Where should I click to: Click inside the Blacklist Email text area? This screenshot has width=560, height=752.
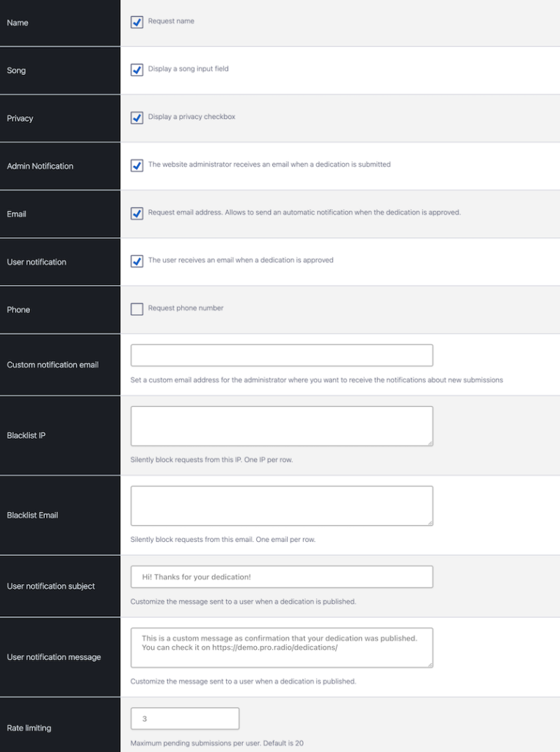(281, 505)
